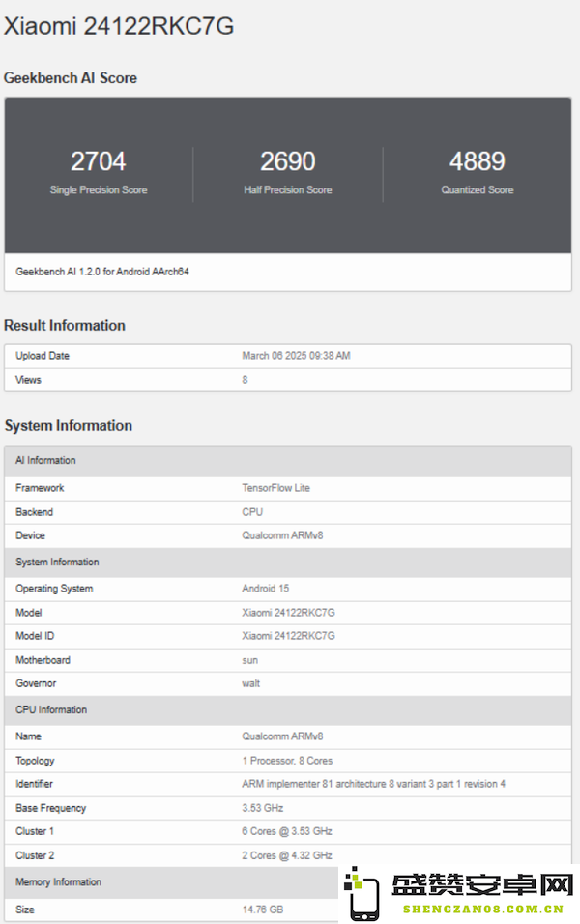Select the Result Information heading
Screen dimensions: 580x924
64,326
